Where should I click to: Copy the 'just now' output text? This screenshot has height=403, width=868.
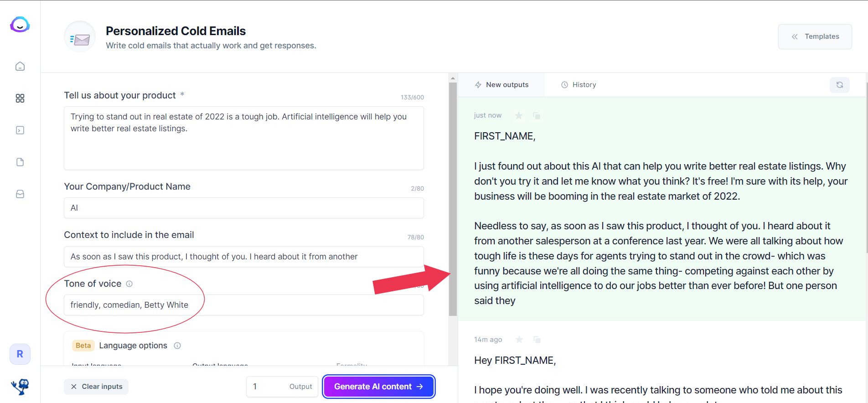(537, 116)
